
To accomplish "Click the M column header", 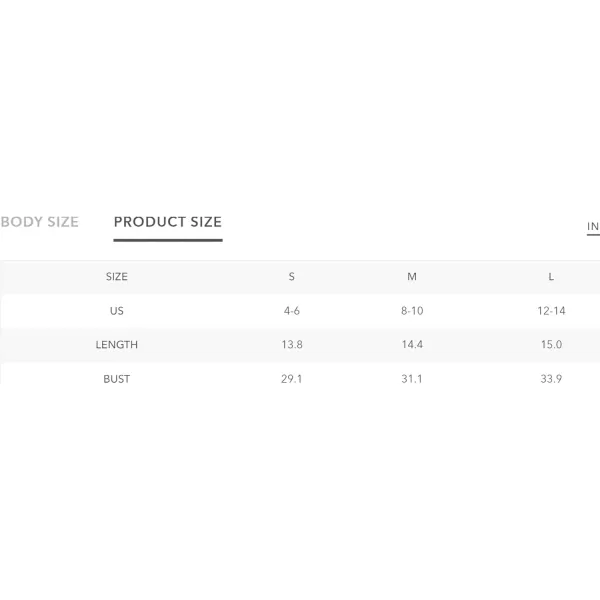I will (x=412, y=277).
